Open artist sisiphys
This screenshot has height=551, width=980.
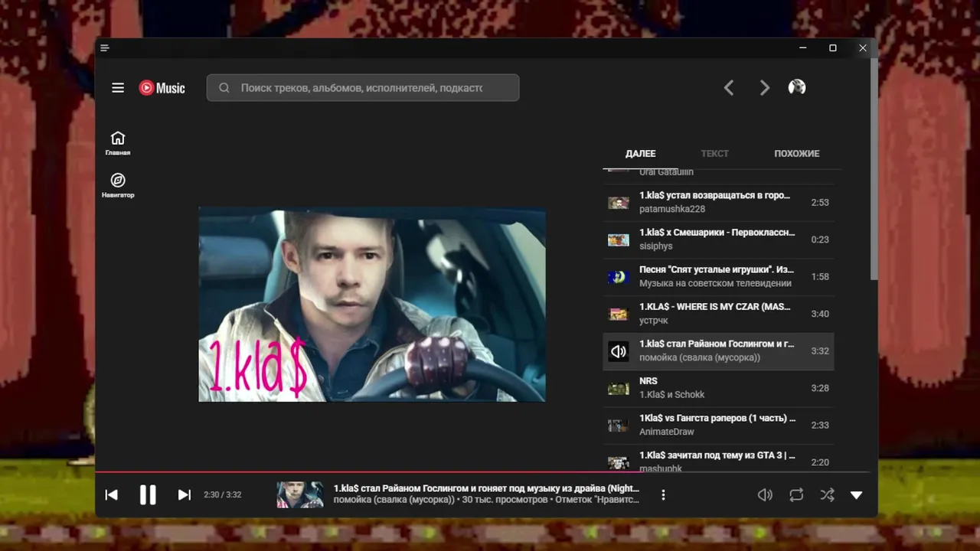(x=656, y=246)
